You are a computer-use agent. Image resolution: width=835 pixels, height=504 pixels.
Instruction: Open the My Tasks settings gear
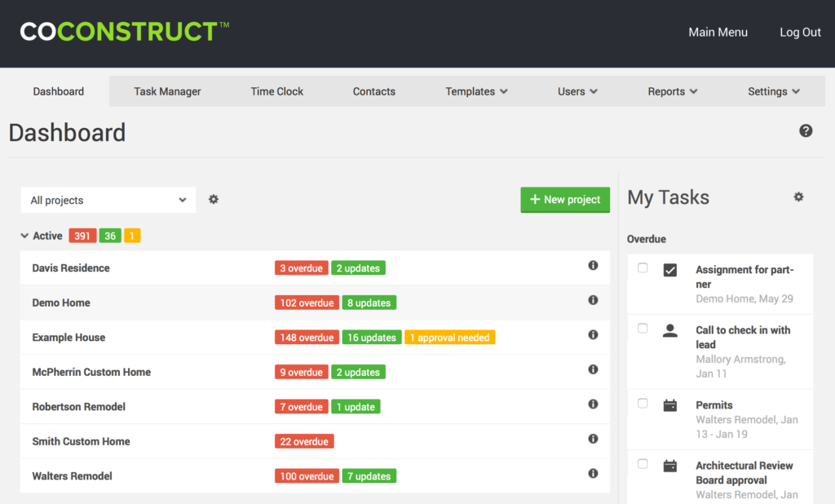(x=798, y=197)
